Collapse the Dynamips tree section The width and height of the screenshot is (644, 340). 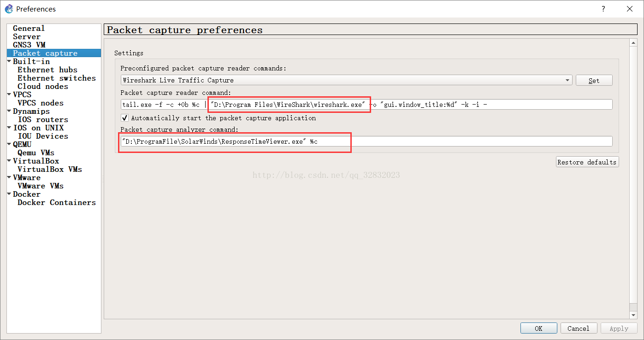9,111
